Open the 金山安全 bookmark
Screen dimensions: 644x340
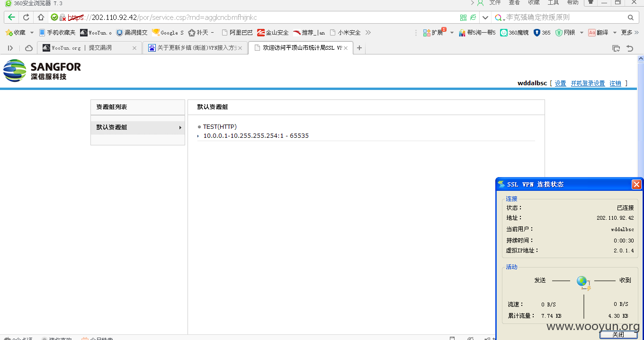pyautogui.click(x=273, y=33)
